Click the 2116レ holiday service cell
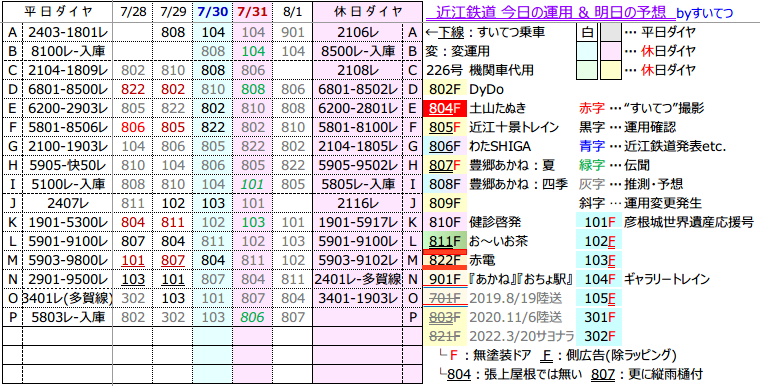This screenshot has height=386, width=760. 357,203
